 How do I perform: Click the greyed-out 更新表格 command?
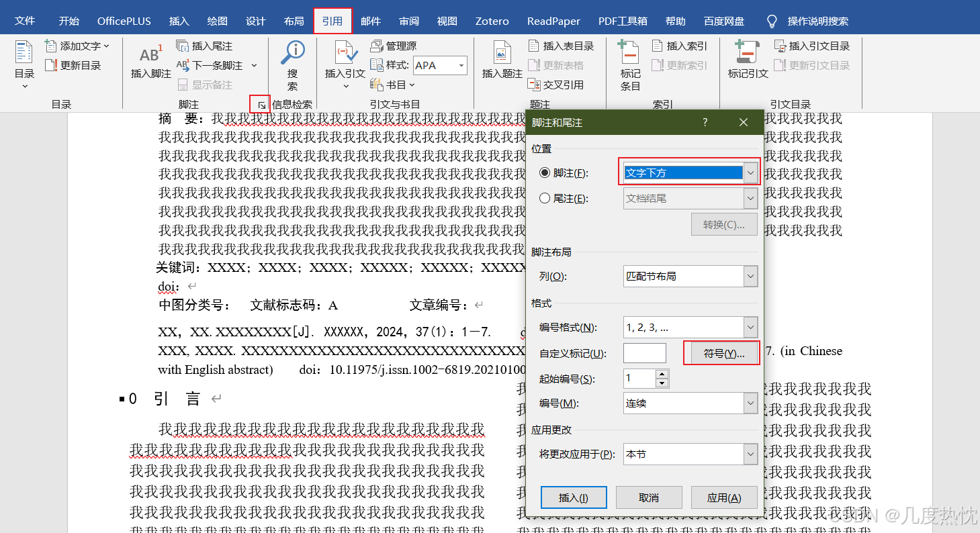pyautogui.click(x=556, y=65)
